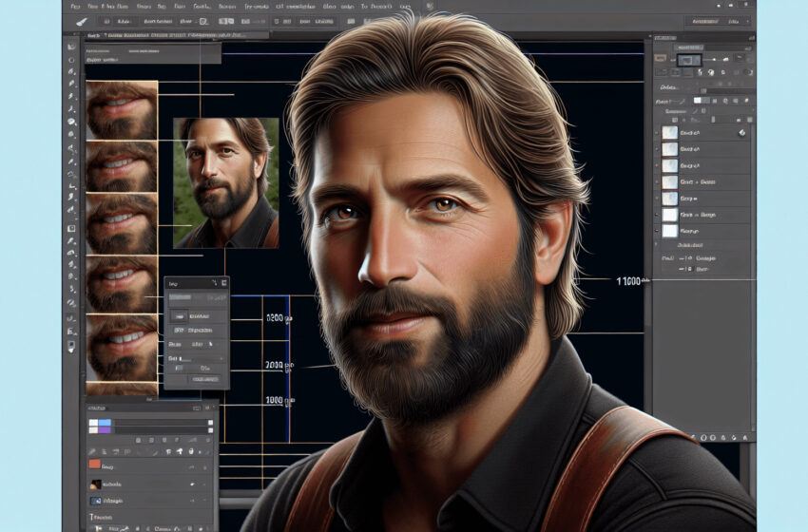Image resolution: width=808 pixels, height=532 pixels.
Task: Click the square icon in the floating dialog's title bar
Action: coord(224,283)
